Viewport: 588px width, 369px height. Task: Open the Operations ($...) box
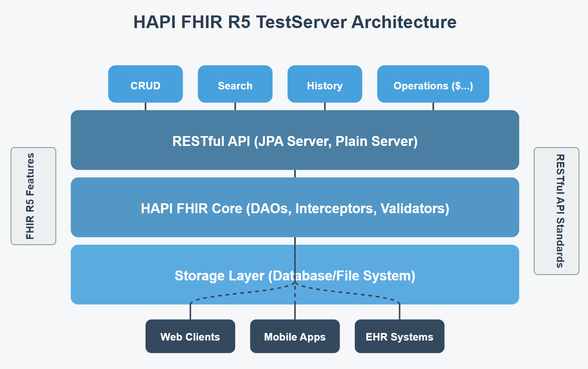433,84
